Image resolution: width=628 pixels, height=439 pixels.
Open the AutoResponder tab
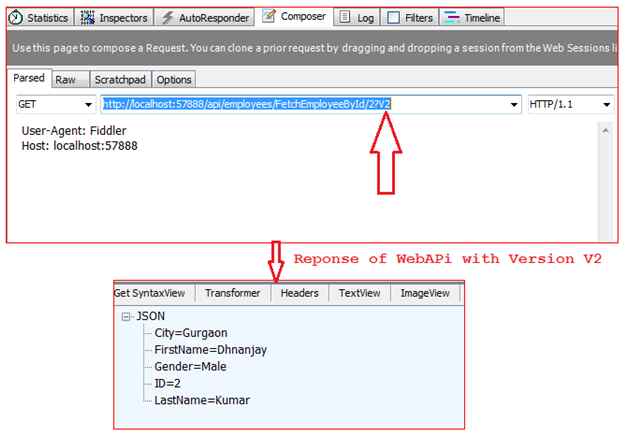(205, 18)
